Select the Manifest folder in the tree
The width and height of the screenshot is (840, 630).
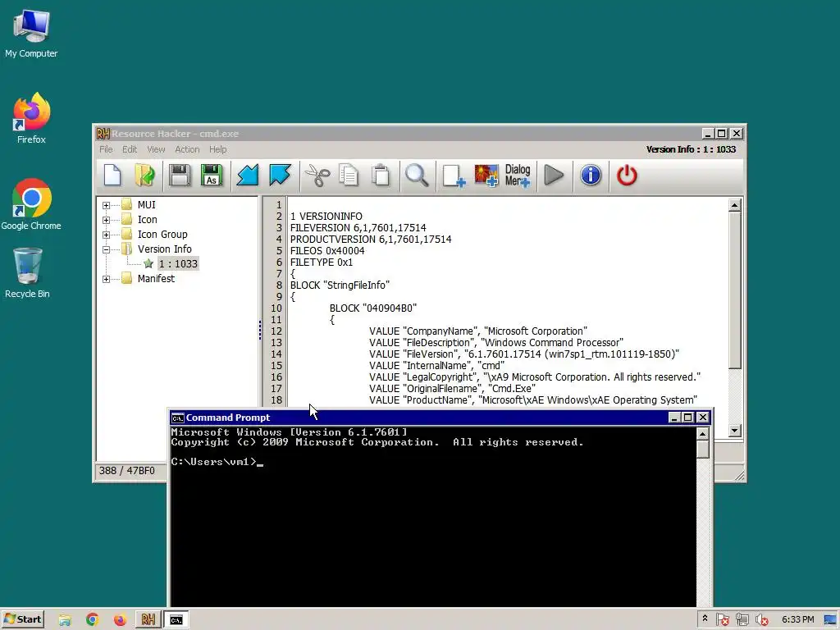156,279
